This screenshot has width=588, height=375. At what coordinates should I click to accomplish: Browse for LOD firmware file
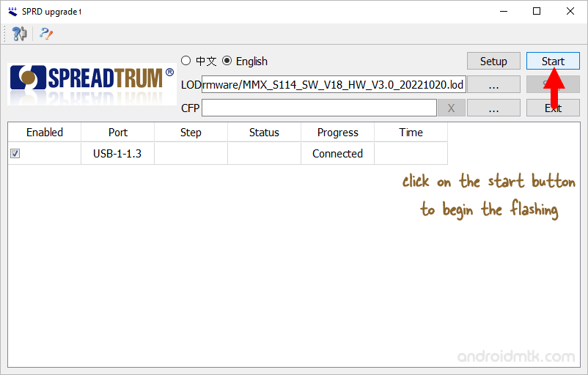493,85
